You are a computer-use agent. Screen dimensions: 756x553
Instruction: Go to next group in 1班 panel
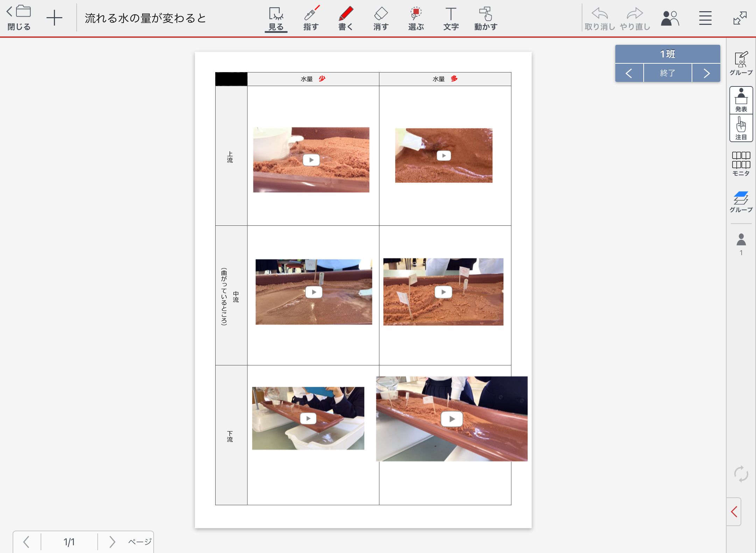(706, 73)
